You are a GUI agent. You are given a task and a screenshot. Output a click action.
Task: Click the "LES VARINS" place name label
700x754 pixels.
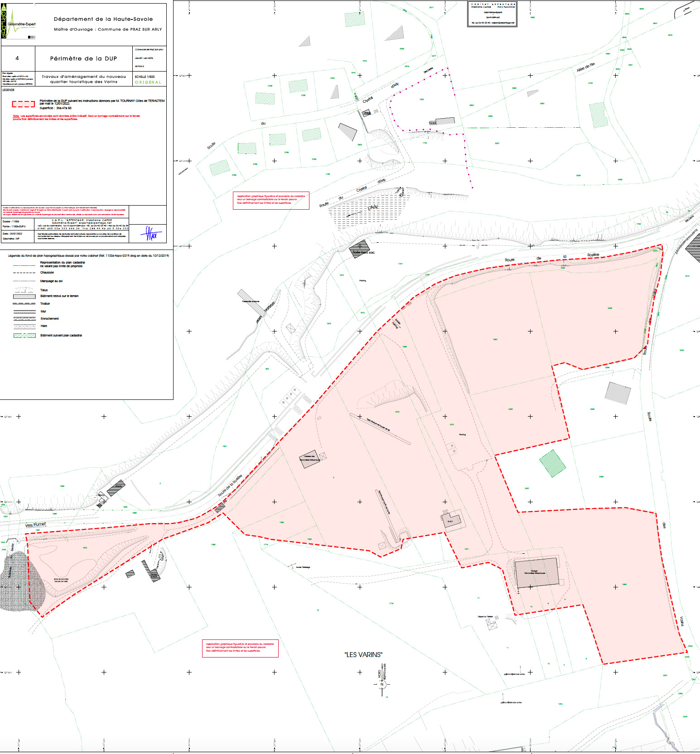(363, 654)
